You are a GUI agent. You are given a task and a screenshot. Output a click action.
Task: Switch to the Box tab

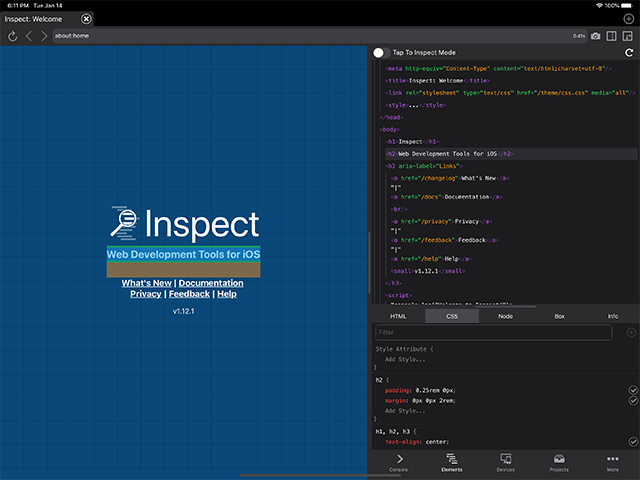(x=560, y=316)
